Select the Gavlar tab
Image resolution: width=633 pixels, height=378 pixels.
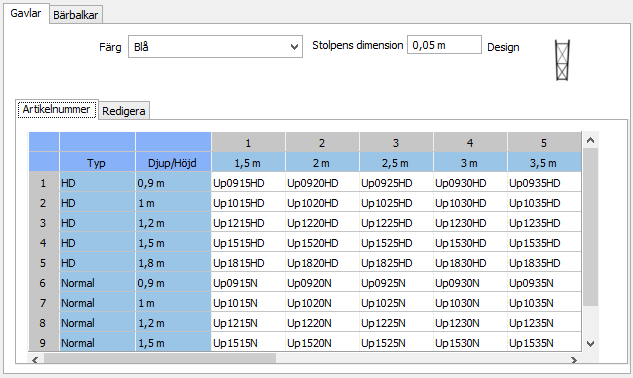point(26,13)
